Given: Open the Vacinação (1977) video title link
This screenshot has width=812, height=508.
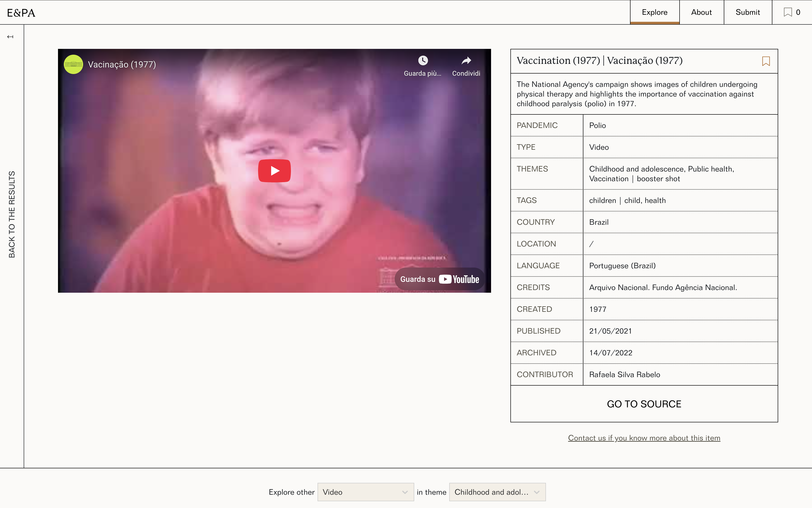Looking at the screenshot, I should click(x=122, y=65).
